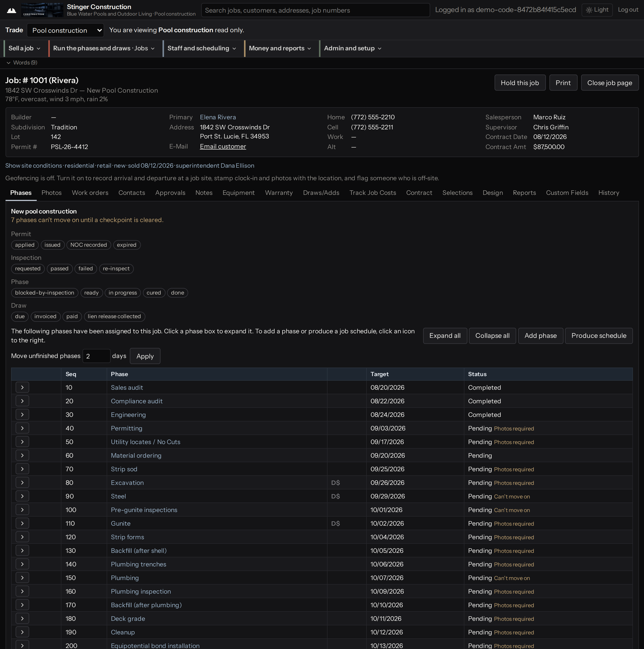Screen dimensions: 644x649
Task: Switch to the Photos tab
Action: [51, 193]
